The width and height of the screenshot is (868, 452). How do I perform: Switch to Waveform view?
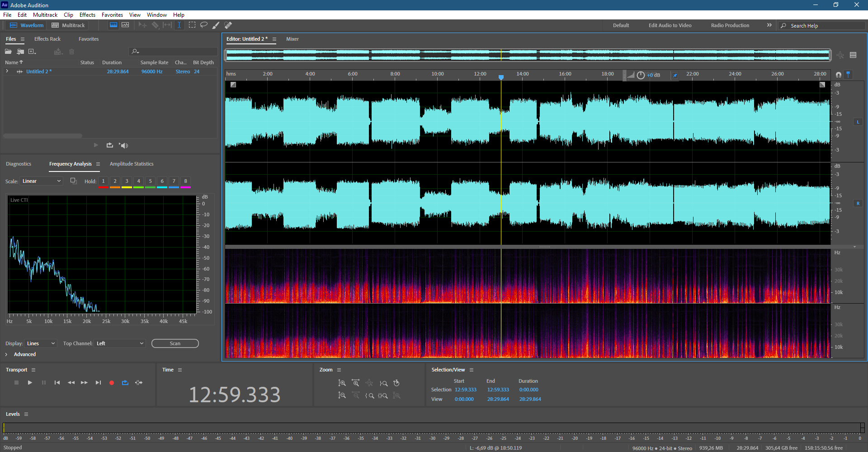click(x=27, y=25)
